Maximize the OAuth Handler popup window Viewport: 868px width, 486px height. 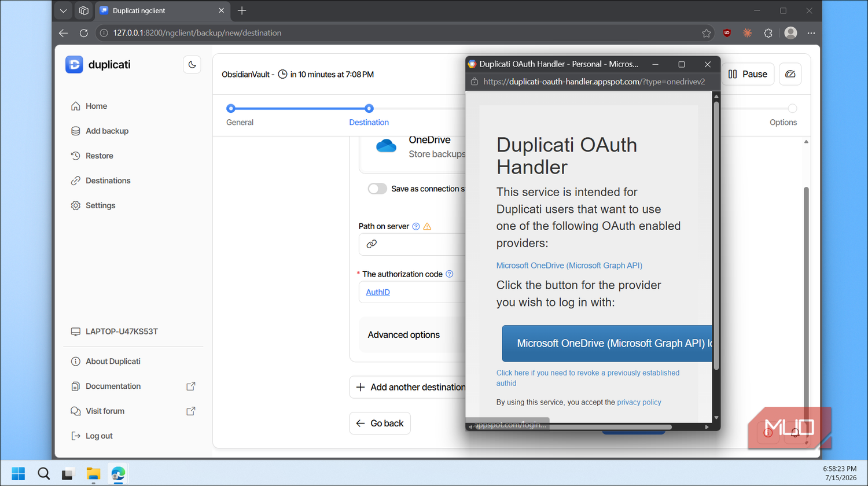682,64
